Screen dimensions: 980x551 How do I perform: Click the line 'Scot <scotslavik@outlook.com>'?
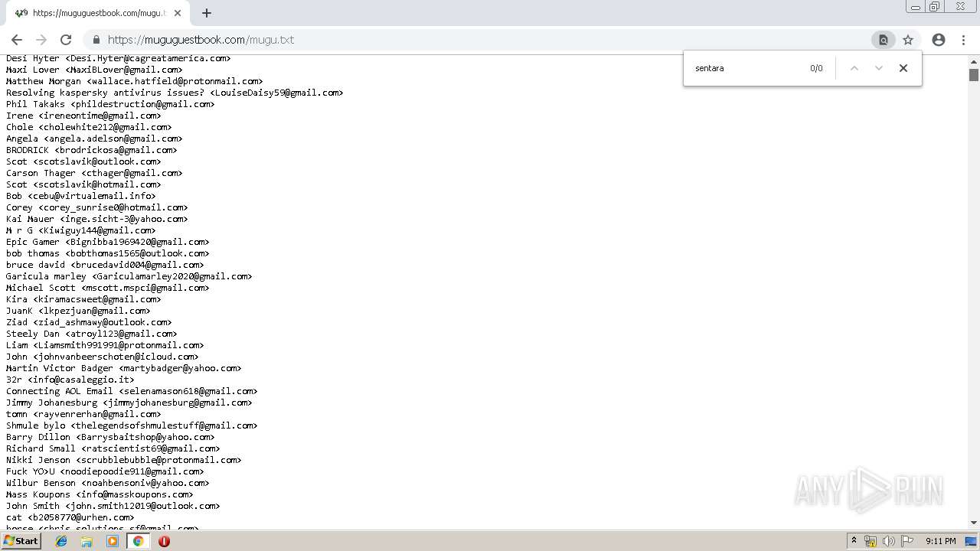pyautogui.click(x=83, y=161)
